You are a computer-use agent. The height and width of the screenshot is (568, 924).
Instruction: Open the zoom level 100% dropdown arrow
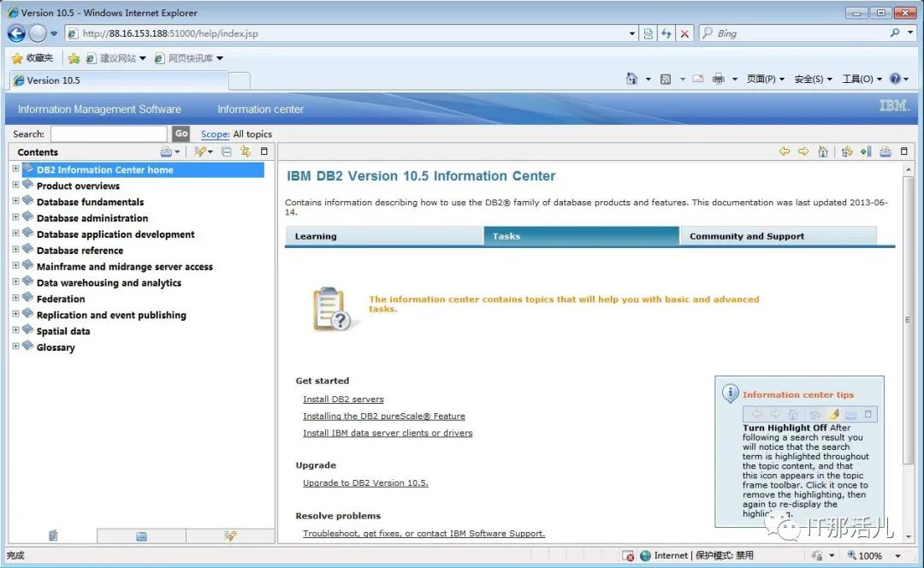tap(898, 556)
